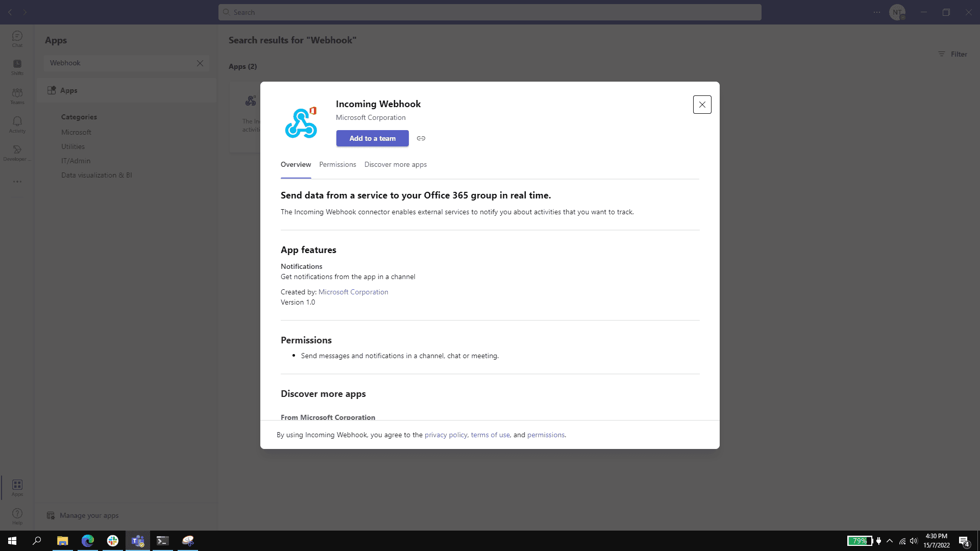
Task: Open Microsoft Edge from taskbar
Action: 88,541
